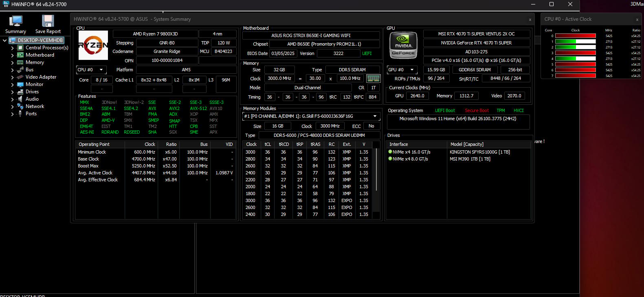
Task: Click the Audio speaker tree icon
Action: coord(20,99)
